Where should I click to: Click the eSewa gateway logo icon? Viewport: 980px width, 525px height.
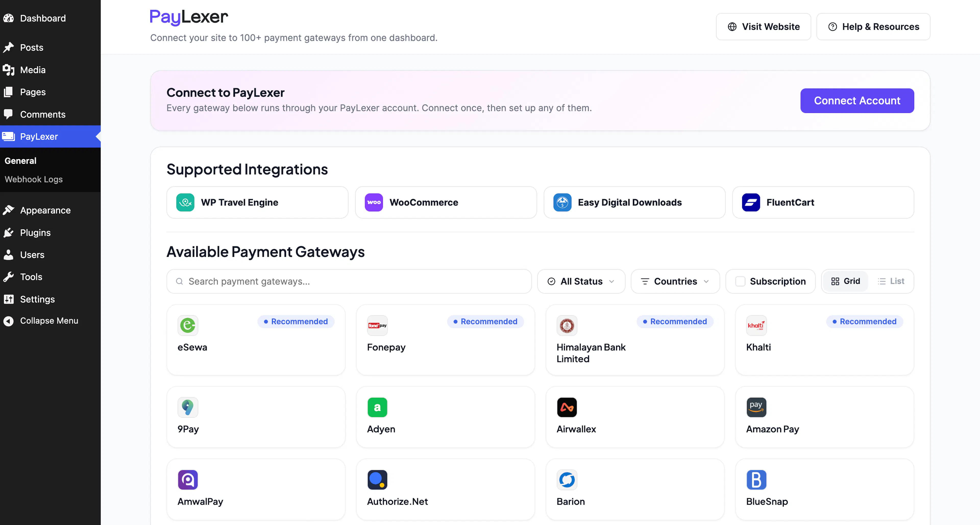(188, 325)
